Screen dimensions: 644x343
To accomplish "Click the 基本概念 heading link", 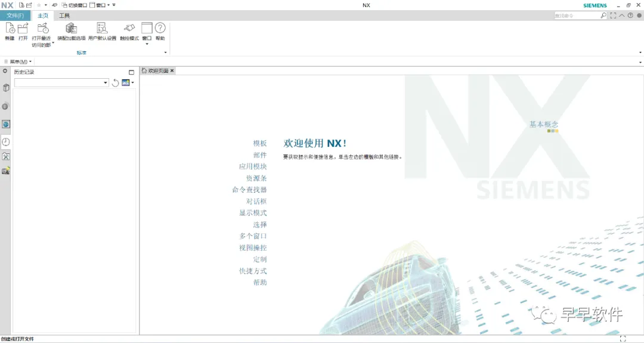I will (x=544, y=124).
